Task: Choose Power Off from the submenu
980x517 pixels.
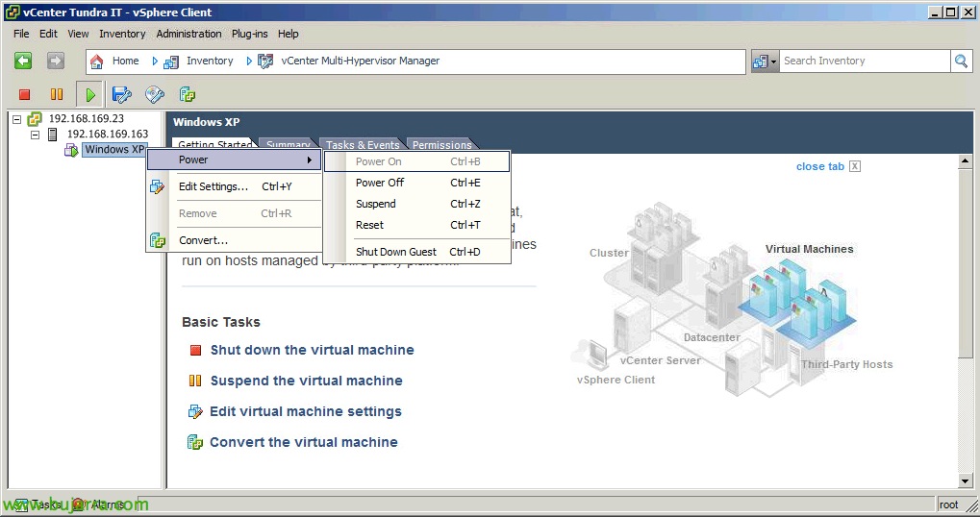Action: 417,183
